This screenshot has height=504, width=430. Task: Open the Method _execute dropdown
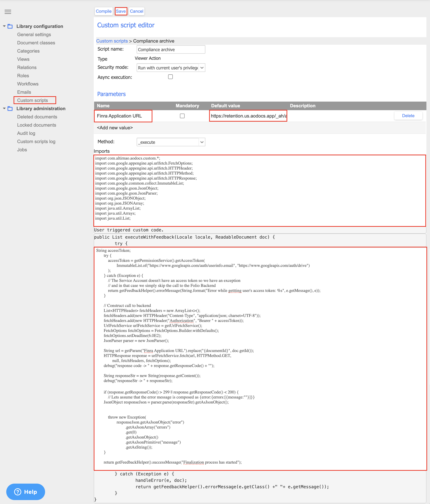171,142
